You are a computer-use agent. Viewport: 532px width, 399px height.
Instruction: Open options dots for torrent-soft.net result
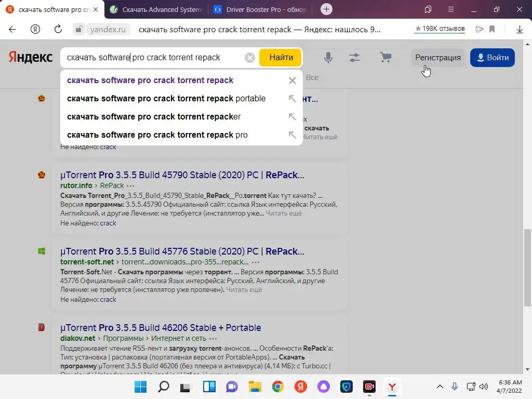(256, 262)
